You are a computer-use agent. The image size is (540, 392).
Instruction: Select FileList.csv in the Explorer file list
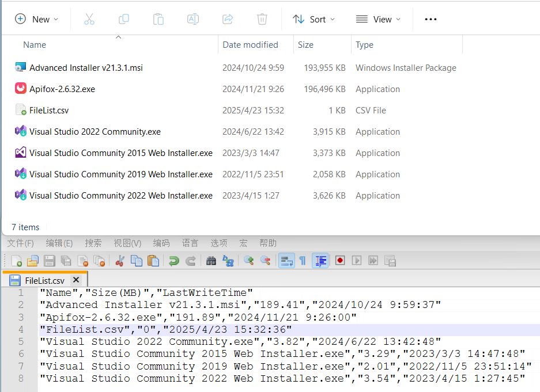49,111
